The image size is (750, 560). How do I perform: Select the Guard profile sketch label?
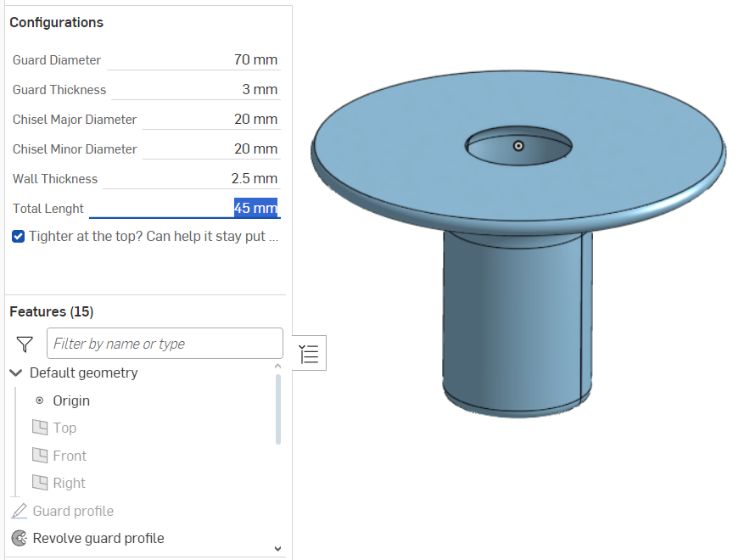coord(73,511)
